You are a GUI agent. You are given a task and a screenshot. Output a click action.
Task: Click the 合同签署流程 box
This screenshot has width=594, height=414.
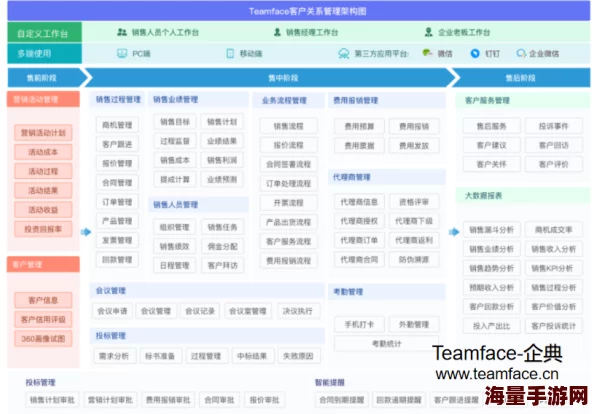coord(289,164)
